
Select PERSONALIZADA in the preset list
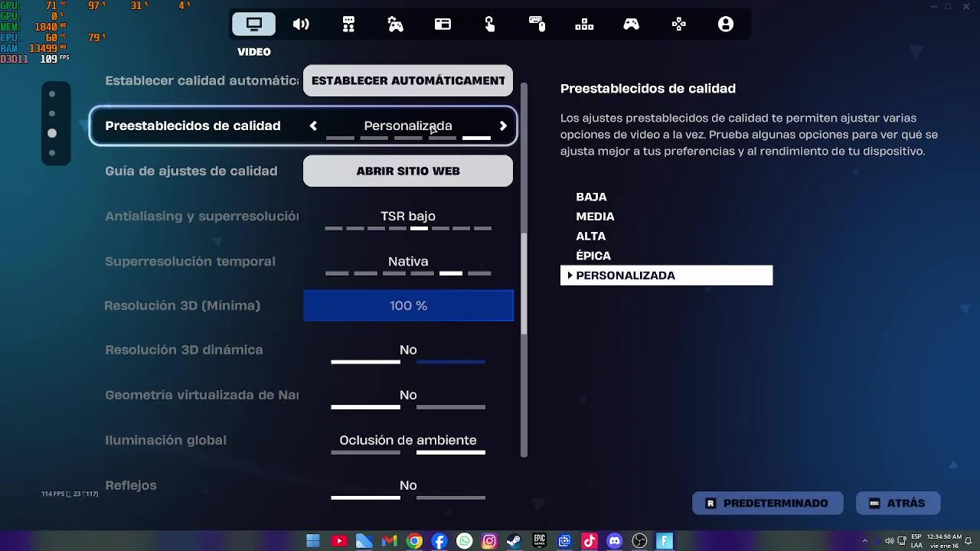pos(666,275)
